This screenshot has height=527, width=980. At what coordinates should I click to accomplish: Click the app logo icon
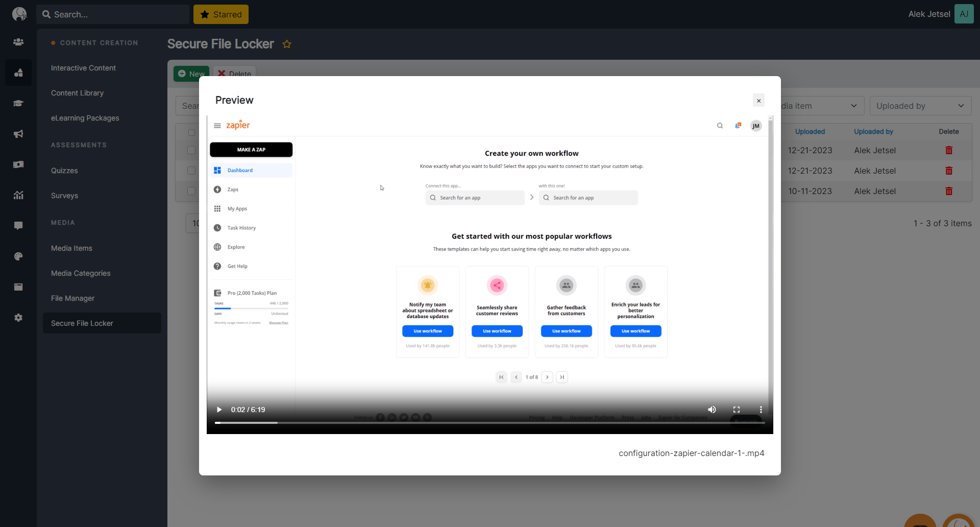[19, 14]
